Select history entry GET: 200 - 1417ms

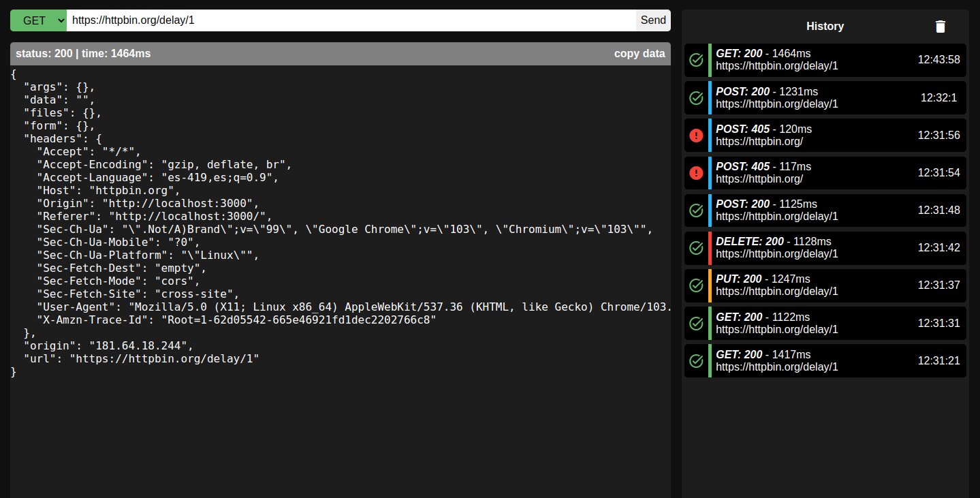tap(825, 360)
